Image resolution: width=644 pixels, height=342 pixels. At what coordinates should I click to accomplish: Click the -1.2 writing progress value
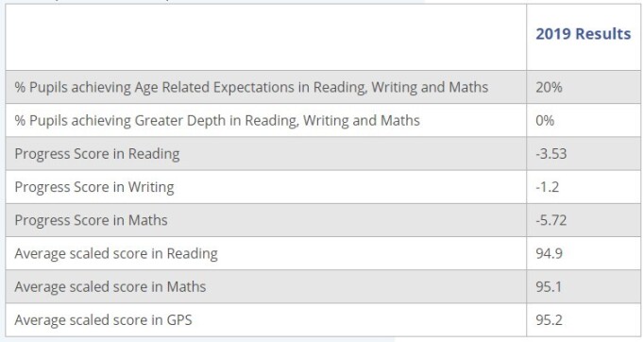[x=547, y=187]
